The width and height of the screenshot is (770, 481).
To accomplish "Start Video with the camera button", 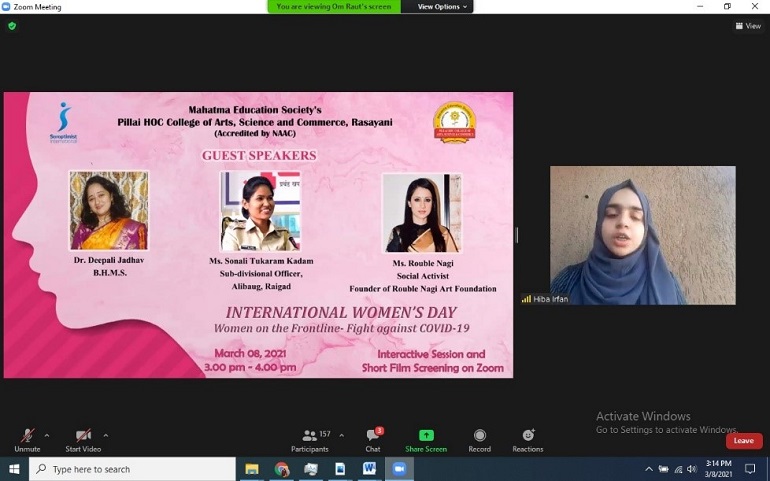I will pyautogui.click(x=83, y=440).
